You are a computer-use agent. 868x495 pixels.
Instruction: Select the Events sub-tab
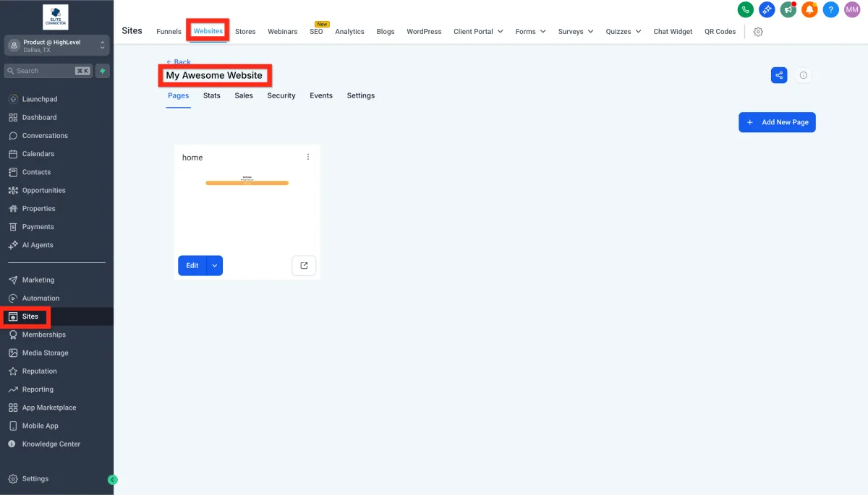pos(321,95)
